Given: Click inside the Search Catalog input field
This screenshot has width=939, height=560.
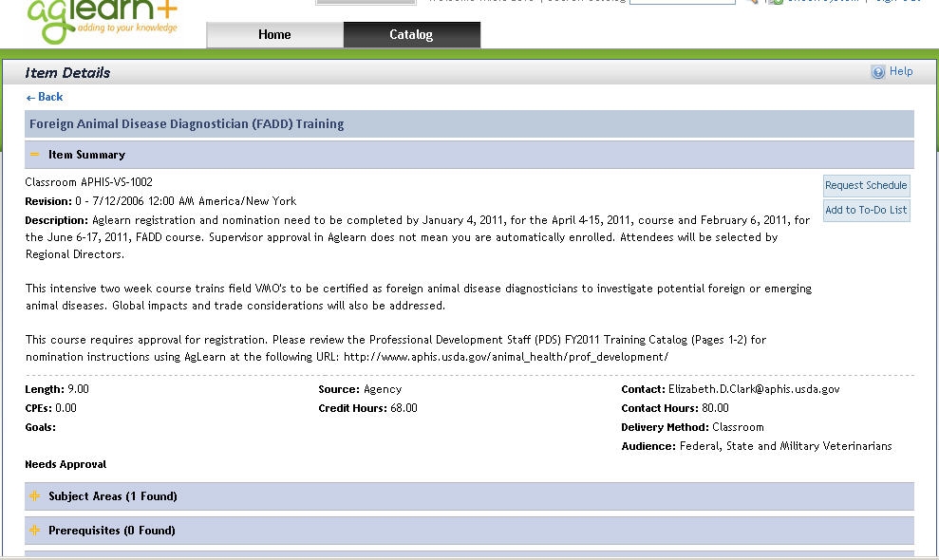Looking at the screenshot, I should (681, 2).
